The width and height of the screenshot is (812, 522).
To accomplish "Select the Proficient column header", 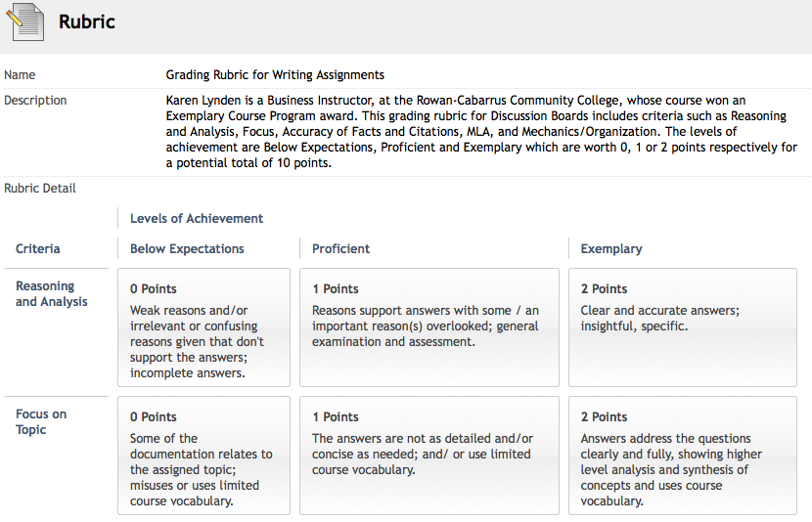I will coord(340,249).
